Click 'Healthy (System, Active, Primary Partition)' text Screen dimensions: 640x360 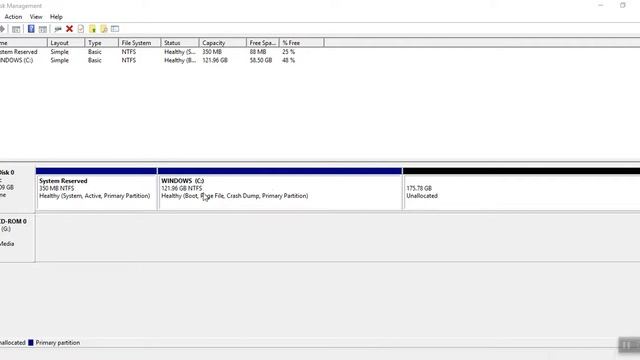click(95, 196)
